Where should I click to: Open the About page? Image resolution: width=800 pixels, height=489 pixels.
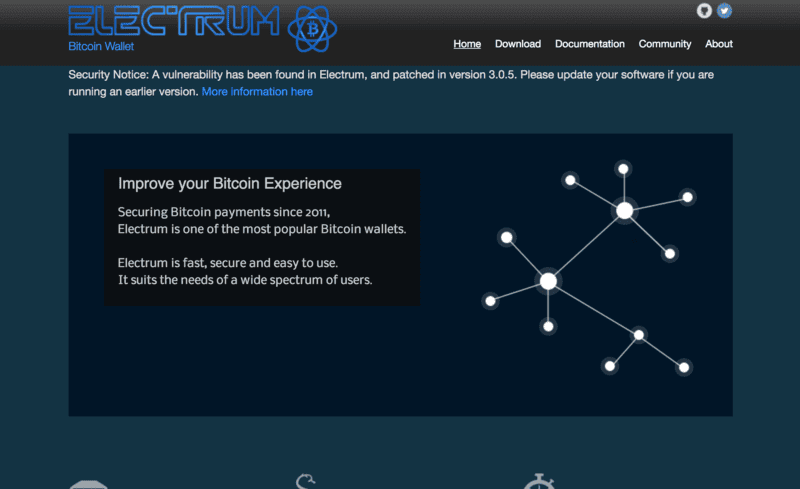[719, 44]
